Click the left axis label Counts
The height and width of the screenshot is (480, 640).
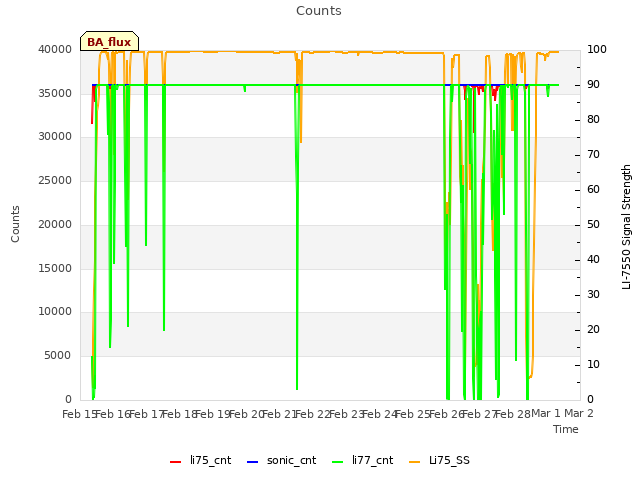[x=15, y=224]
